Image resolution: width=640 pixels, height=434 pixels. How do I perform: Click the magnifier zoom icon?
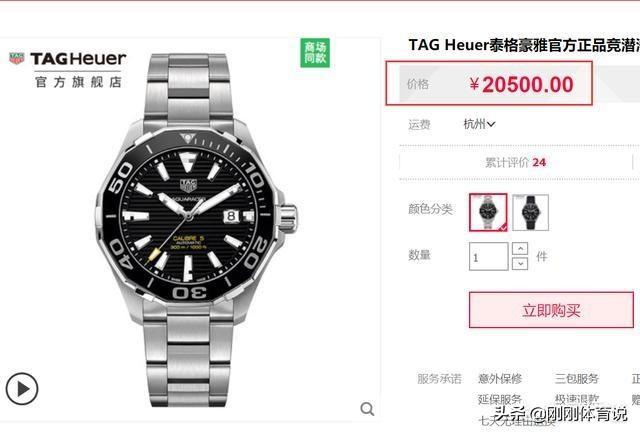367,409
